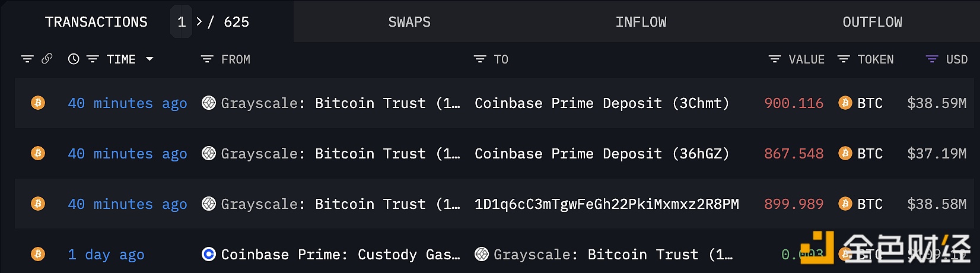Go to next page with the arrow

click(x=199, y=22)
